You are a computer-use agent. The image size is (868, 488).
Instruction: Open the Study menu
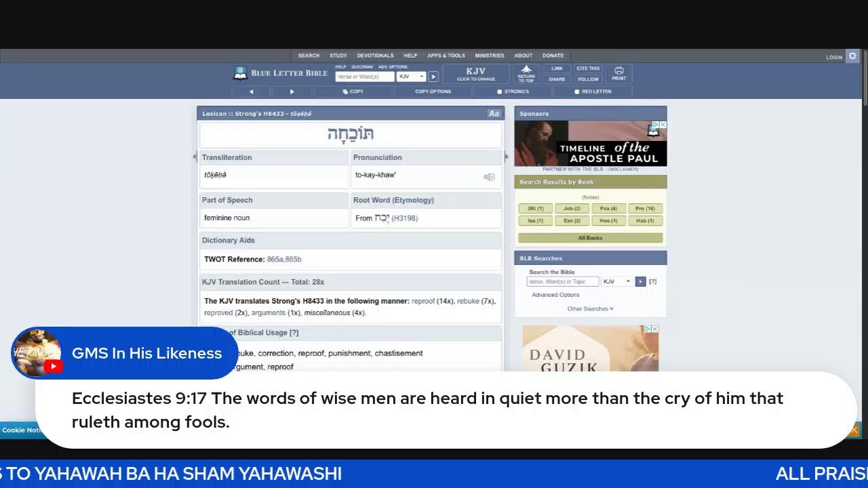(x=338, y=56)
